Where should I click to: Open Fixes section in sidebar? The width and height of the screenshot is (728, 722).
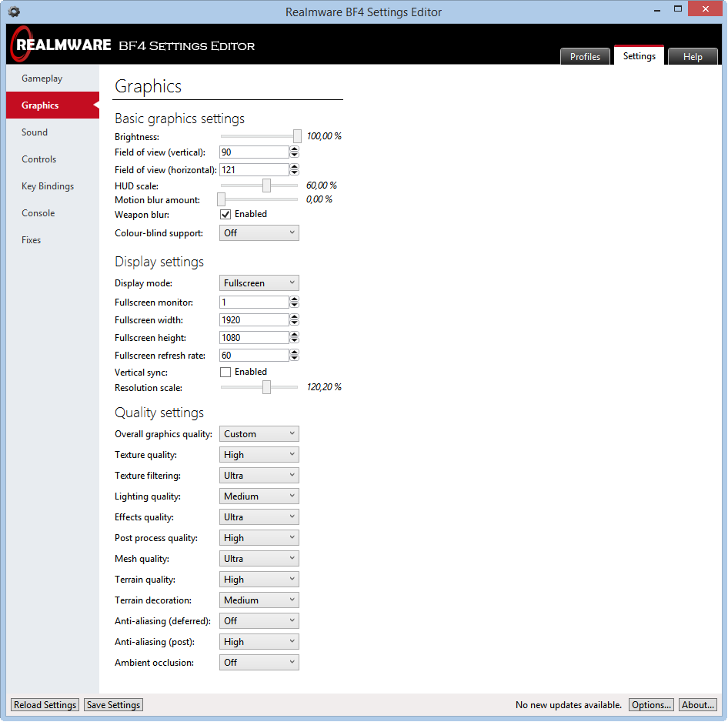click(52, 239)
